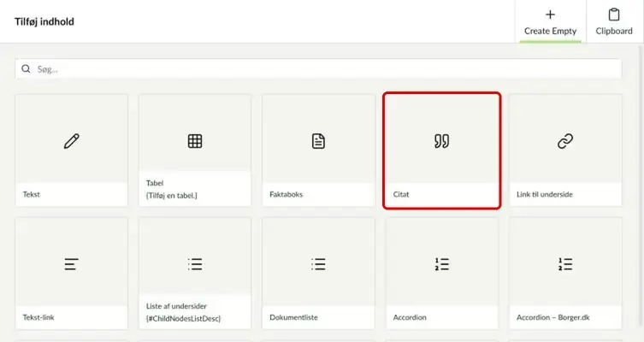
Task: Choose the Tabel grid icon
Action: (x=195, y=141)
